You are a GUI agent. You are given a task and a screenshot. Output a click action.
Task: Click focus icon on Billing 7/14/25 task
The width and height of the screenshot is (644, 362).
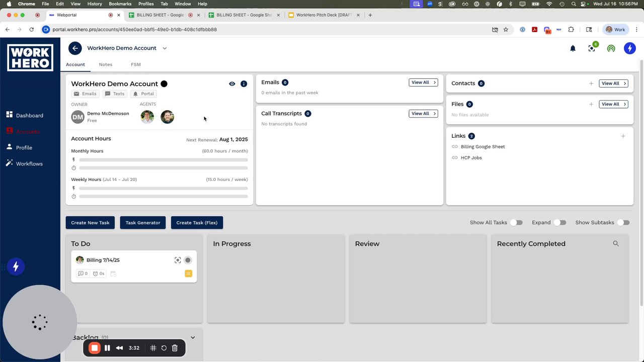(x=178, y=260)
